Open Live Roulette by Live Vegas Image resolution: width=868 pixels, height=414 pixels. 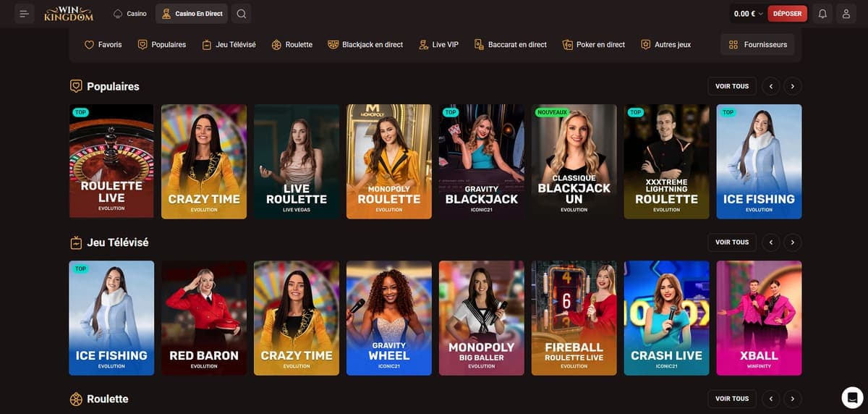(x=297, y=161)
